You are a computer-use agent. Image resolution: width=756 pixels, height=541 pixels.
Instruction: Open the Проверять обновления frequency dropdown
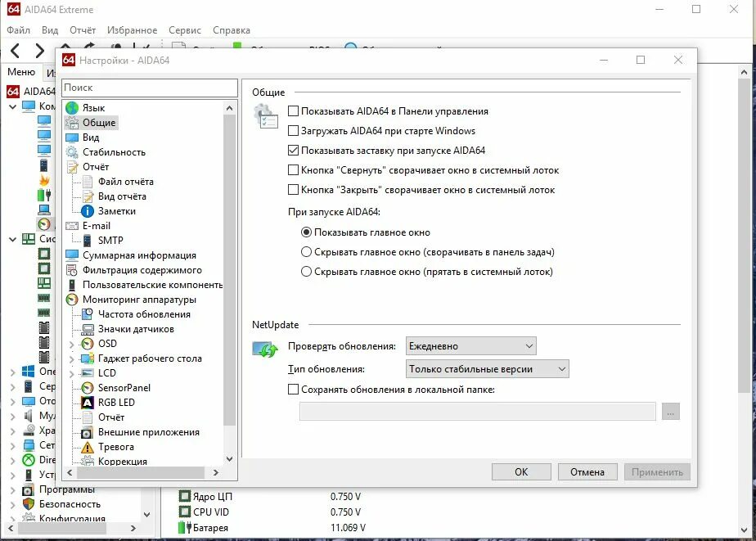pos(471,346)
